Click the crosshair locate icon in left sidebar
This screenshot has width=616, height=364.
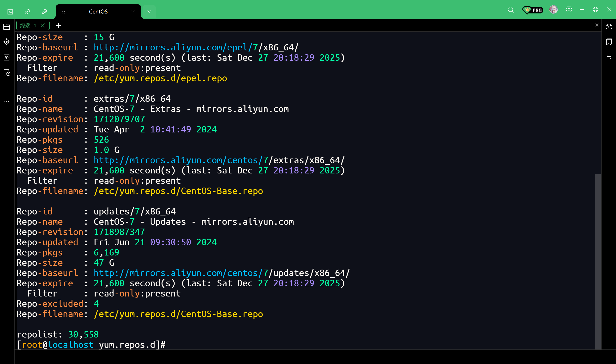[x=7, y=42]
